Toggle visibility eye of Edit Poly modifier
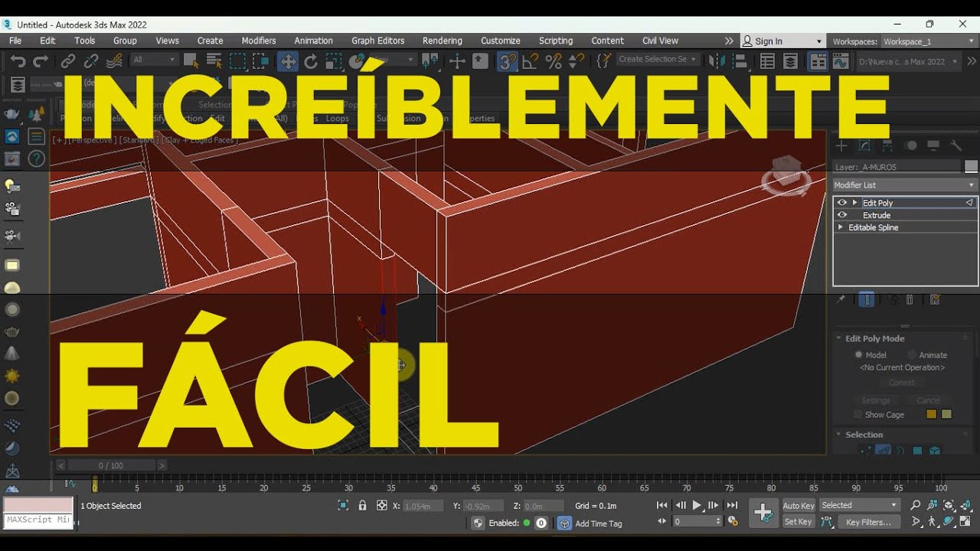This screenshot has width=980, height=551. click(842, 203)
